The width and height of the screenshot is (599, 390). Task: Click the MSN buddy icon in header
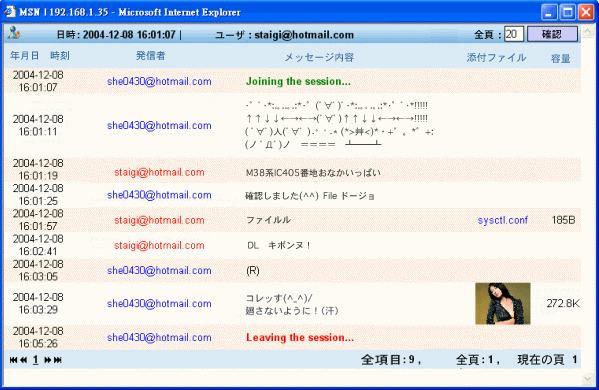(14, 33)
